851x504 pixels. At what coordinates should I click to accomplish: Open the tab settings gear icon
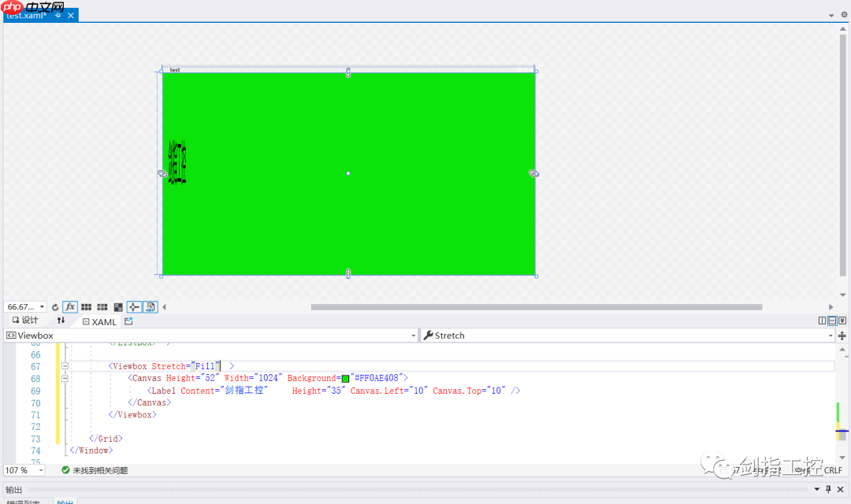[x=844, y=15]
